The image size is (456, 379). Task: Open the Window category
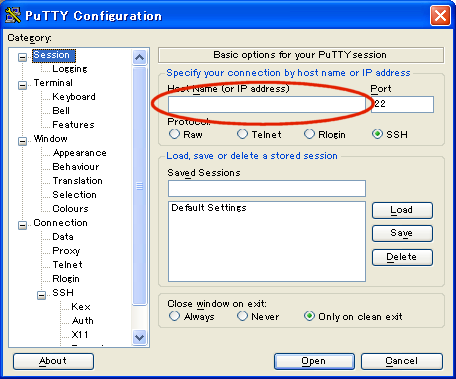[x=50, y=139]
